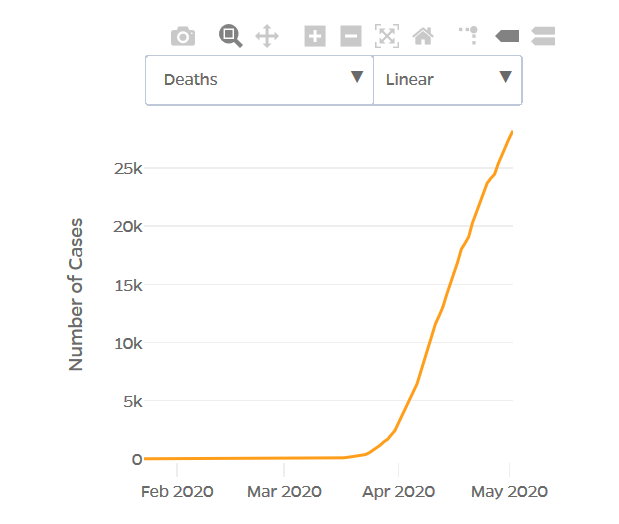Enable compare data on hover

click(543, 36)
